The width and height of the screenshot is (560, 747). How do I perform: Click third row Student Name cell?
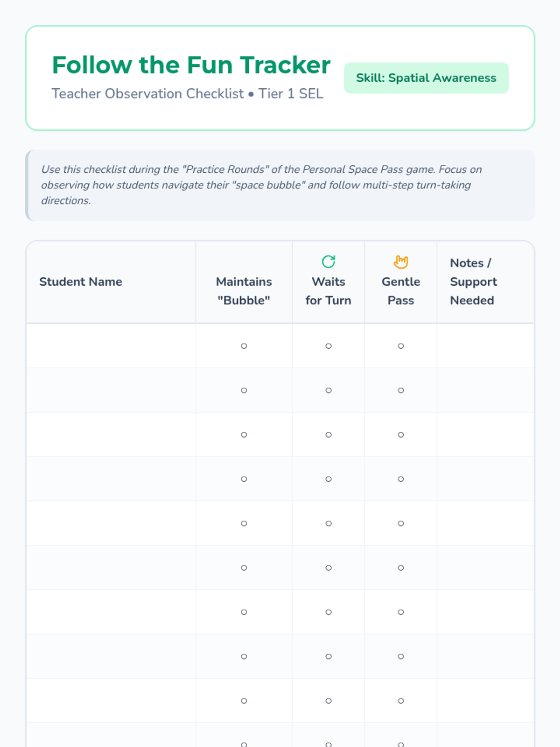coord(111,435)
